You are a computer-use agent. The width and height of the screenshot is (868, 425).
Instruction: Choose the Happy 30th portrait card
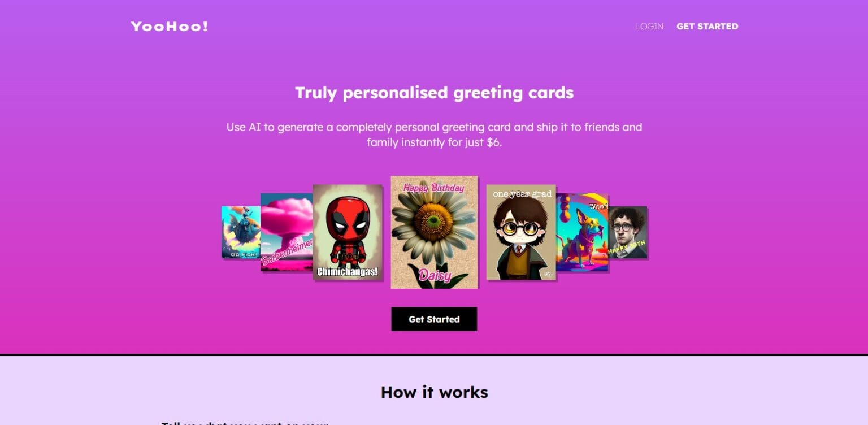pos(628,232)
